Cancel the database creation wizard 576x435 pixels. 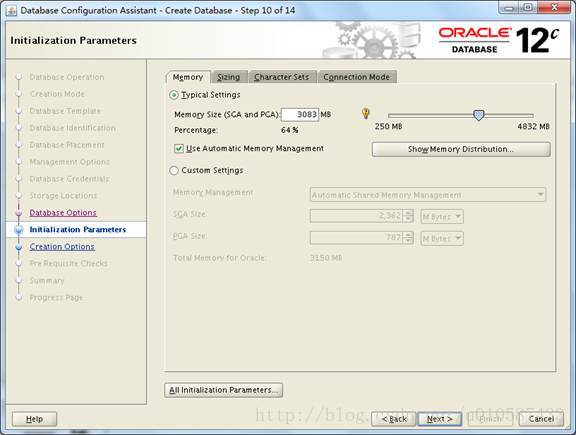click(541, 419)
